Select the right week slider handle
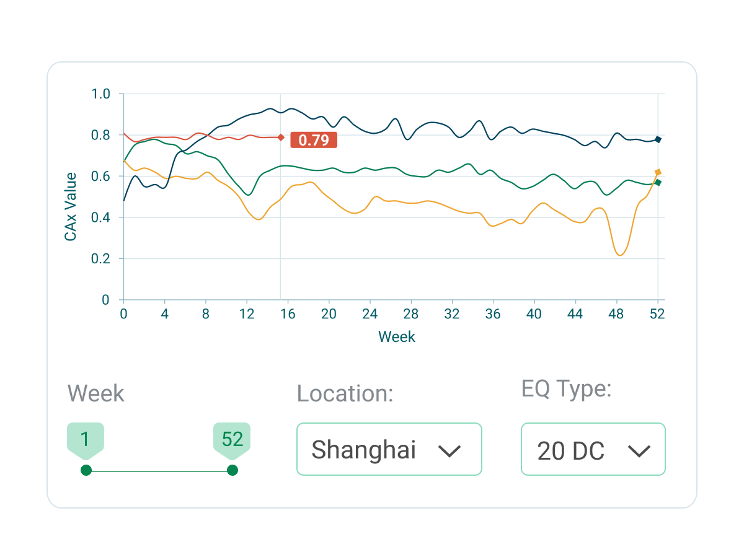 pyautogui.click(x=232, y=471)
